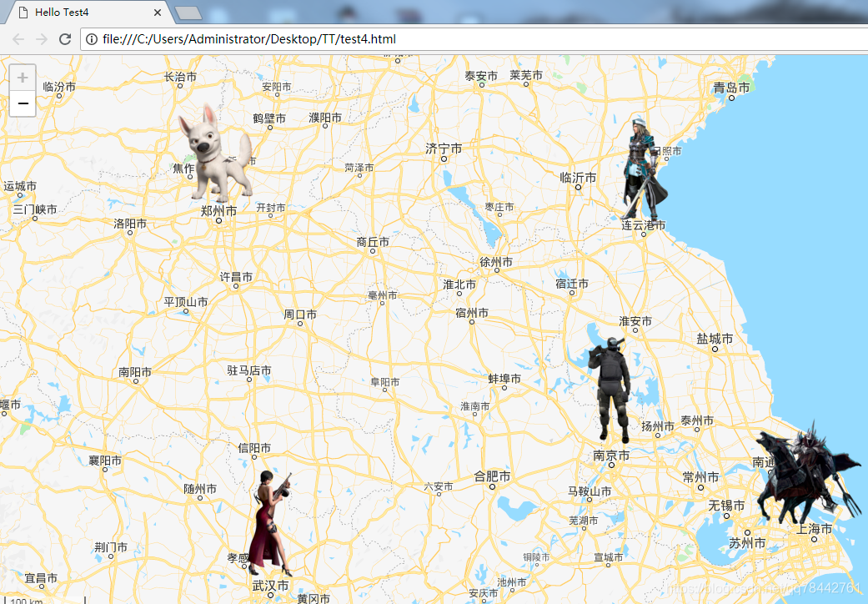Click the 武汉市 city label
The height and width of the screenshot is (604, 868).
pyautogui.click(x=270, y=585)
